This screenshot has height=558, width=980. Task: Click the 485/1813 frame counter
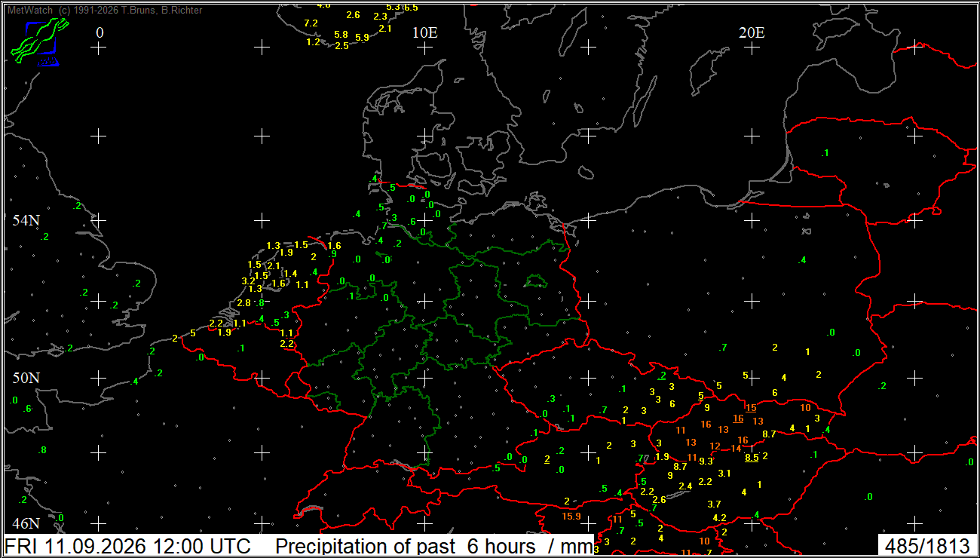click(927, 546)
